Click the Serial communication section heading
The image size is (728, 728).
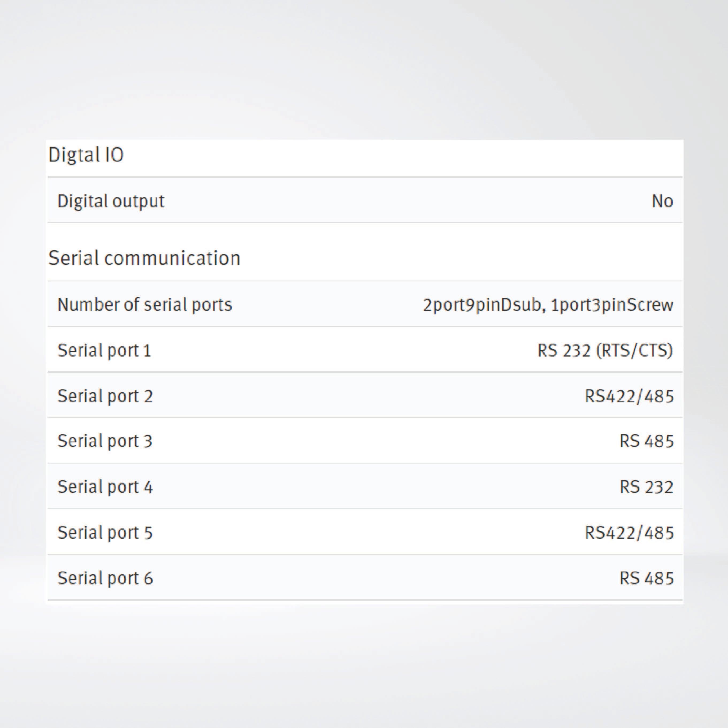click(144, 259)
